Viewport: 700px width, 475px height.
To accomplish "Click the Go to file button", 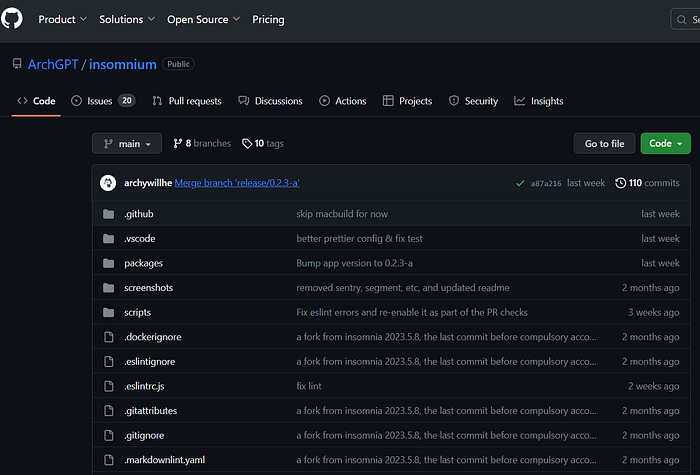I will [x=604, y=143].
